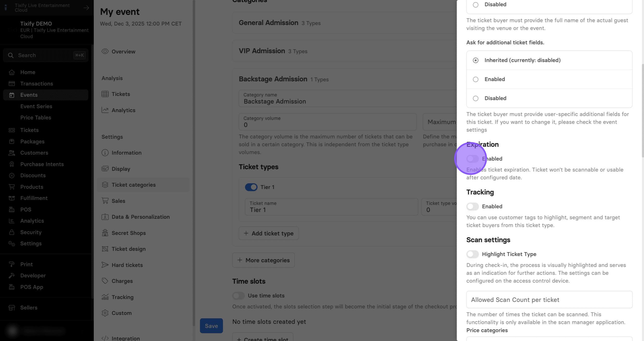
Task: Click the Transactions card icon
Action: tap(11, 84)
